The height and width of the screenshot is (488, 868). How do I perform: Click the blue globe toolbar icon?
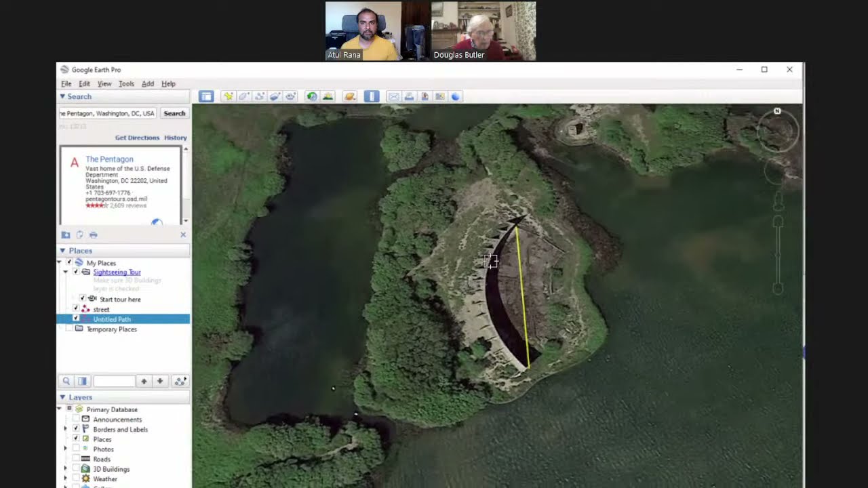pos(456,96)
